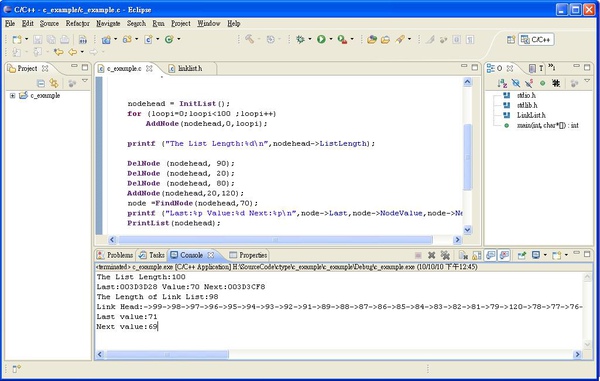The image size is (600, 381).
Task: Open the Back history dropdown arrow
Action: 82,52
